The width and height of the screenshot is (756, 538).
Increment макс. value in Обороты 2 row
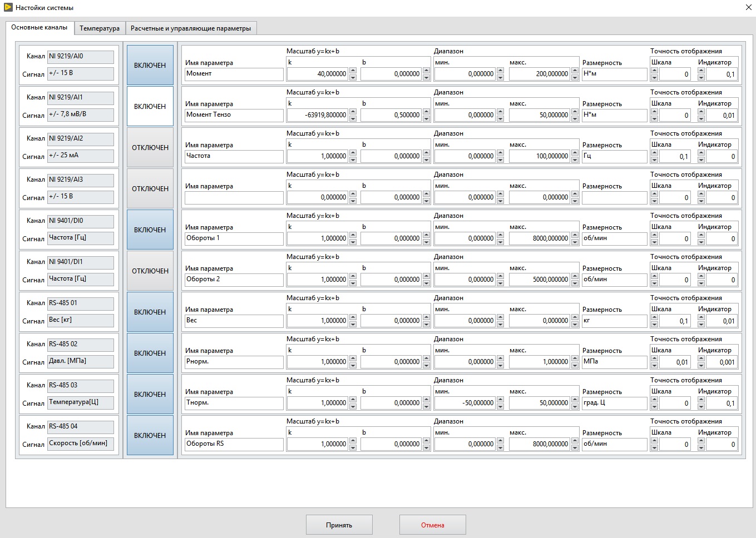575,276
